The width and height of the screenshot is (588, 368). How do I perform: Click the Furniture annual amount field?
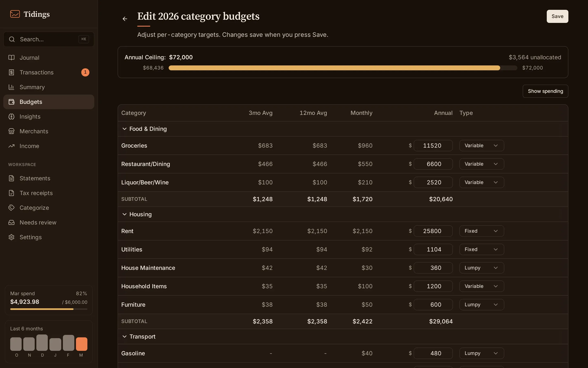(433, 304)
